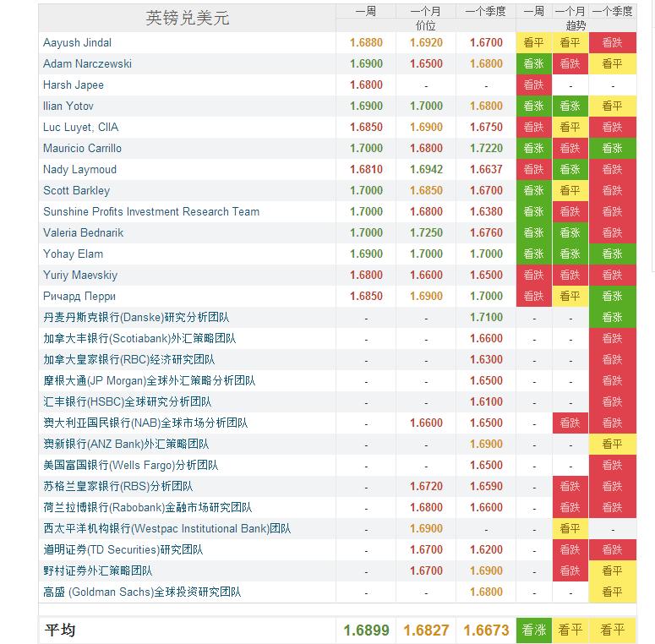Select the JP Morgan forex strategy team

tap(149, 380)
